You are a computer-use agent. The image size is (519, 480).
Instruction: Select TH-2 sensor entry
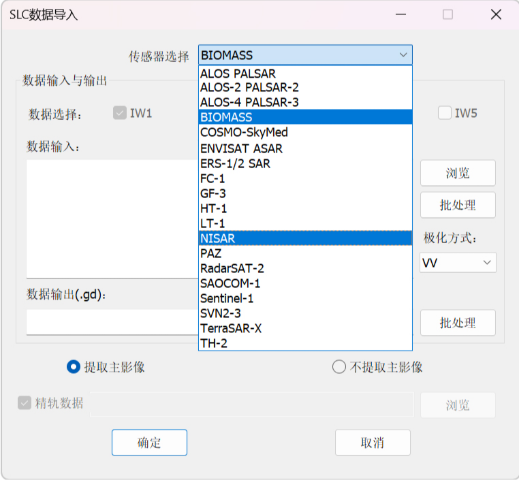coord(305,343)
